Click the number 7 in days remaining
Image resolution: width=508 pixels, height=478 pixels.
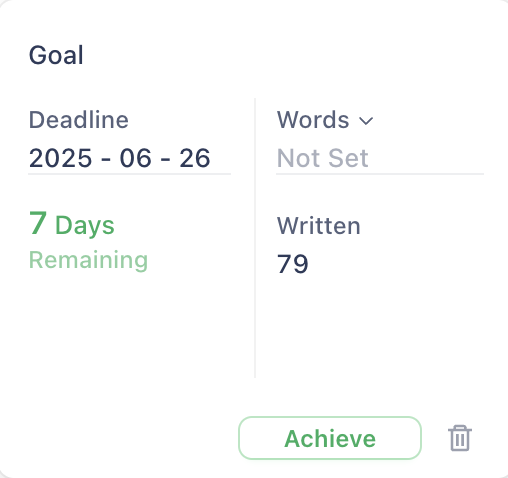(38, 223)
